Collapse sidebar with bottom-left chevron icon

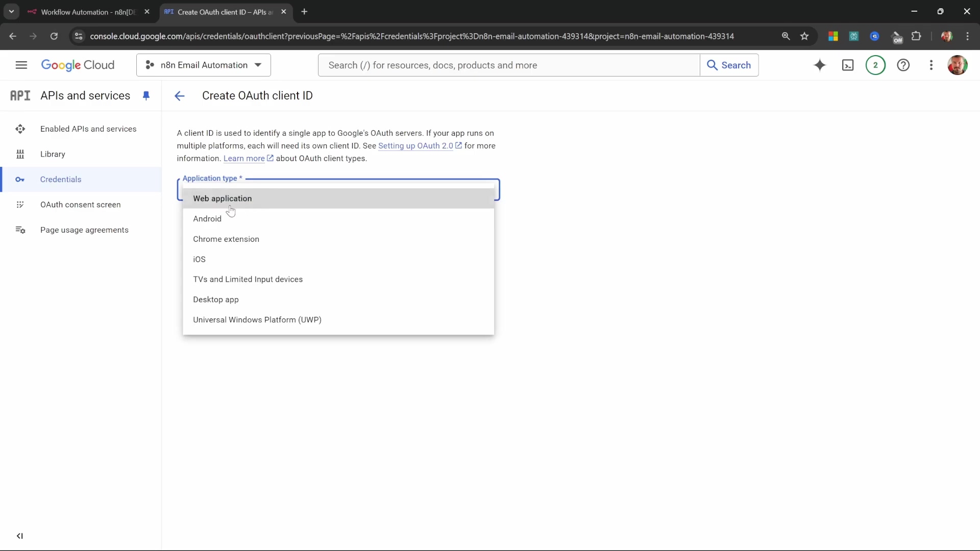tap(19, 536)
